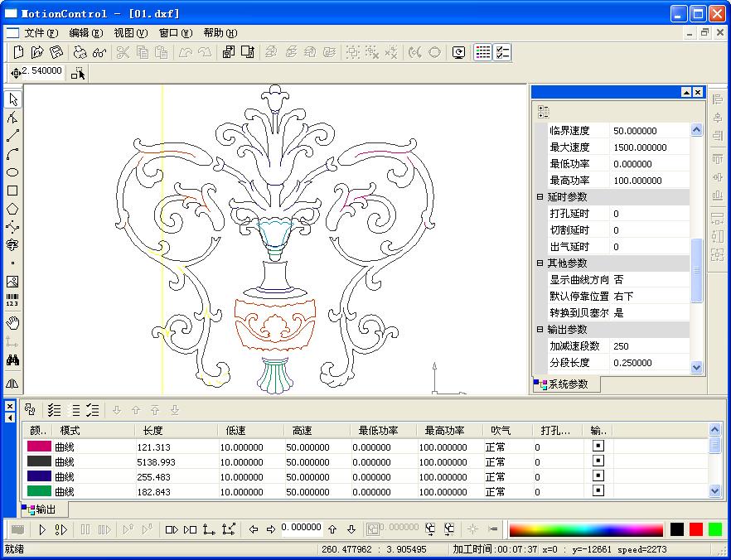
Task: Collapse the 输出参数 section
Action: 540,330
